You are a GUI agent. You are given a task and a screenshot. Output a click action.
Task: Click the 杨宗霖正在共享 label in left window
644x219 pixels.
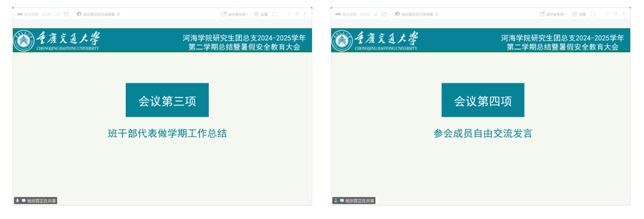click(x=41, y=201)
